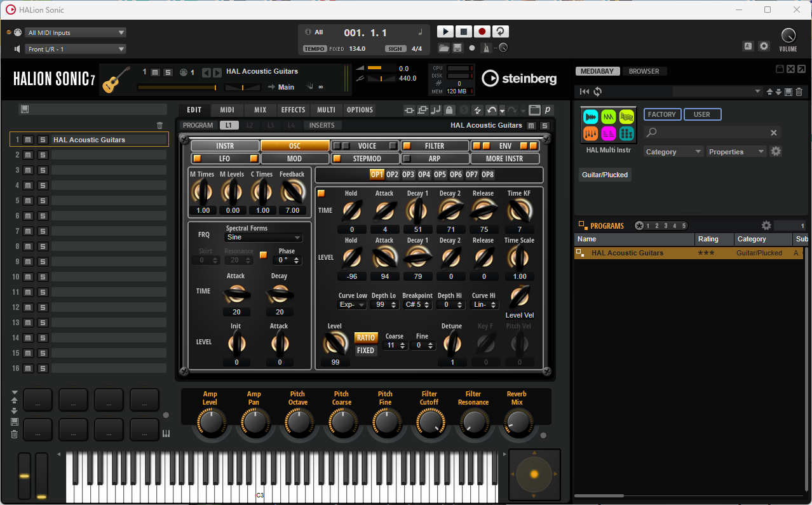Solo slot 9 in the slot rack

point(43,262)
